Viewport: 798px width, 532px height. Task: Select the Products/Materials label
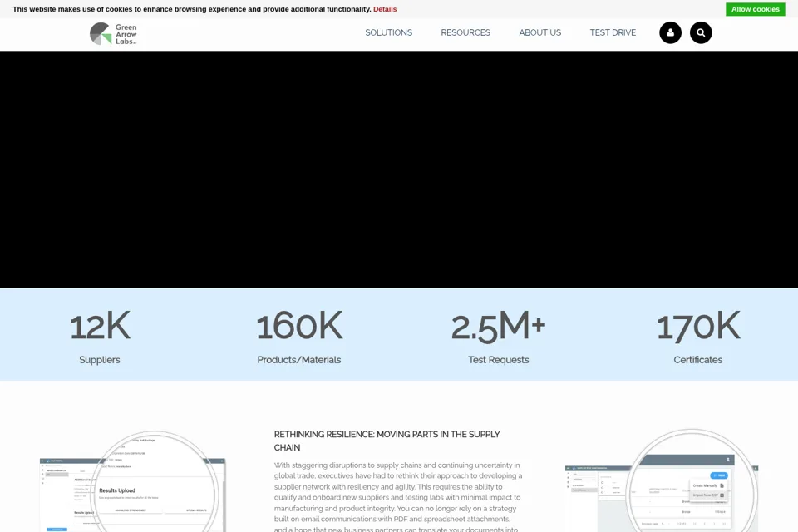click(x=299, y=360)
